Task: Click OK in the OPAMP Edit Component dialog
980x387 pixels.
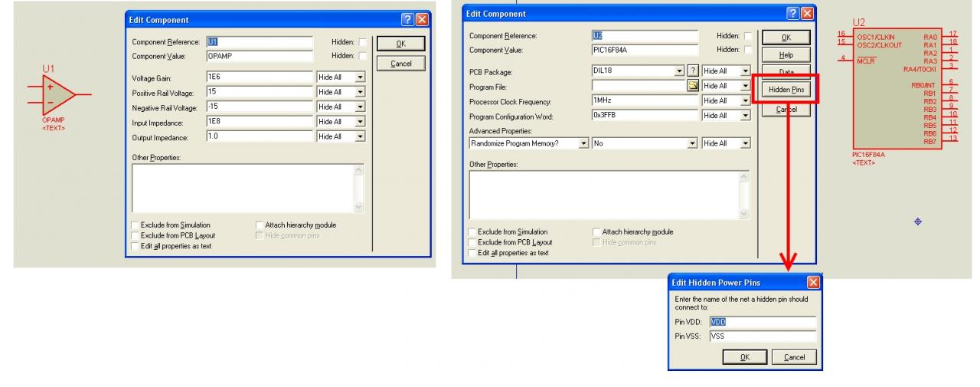Action: [x=401, y=44]
